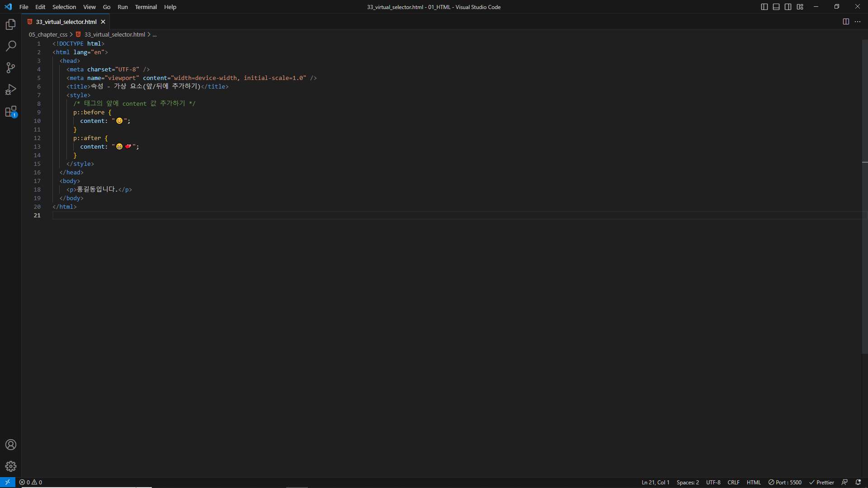Toggle the bottom panel layout button

(776, 7)
